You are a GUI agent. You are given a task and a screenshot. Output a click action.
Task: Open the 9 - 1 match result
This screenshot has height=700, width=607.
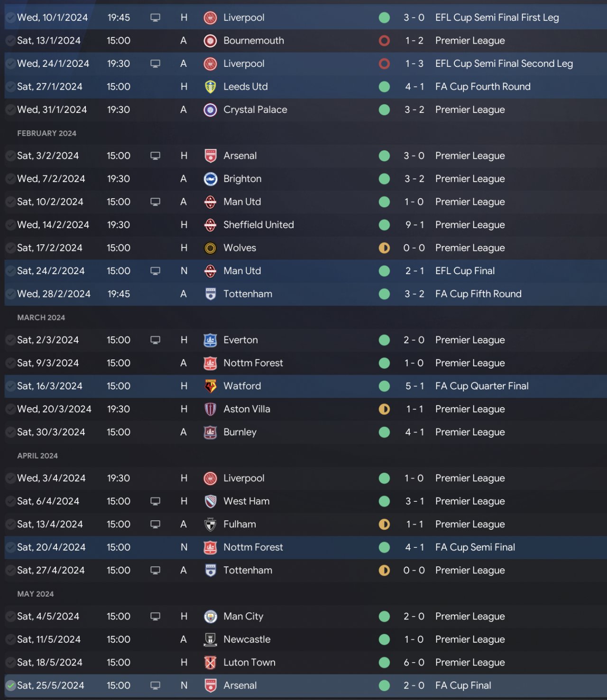414,225
